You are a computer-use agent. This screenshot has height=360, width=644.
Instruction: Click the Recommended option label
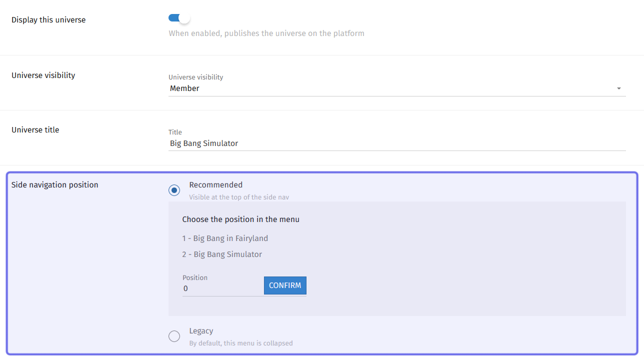click(215, 185)
